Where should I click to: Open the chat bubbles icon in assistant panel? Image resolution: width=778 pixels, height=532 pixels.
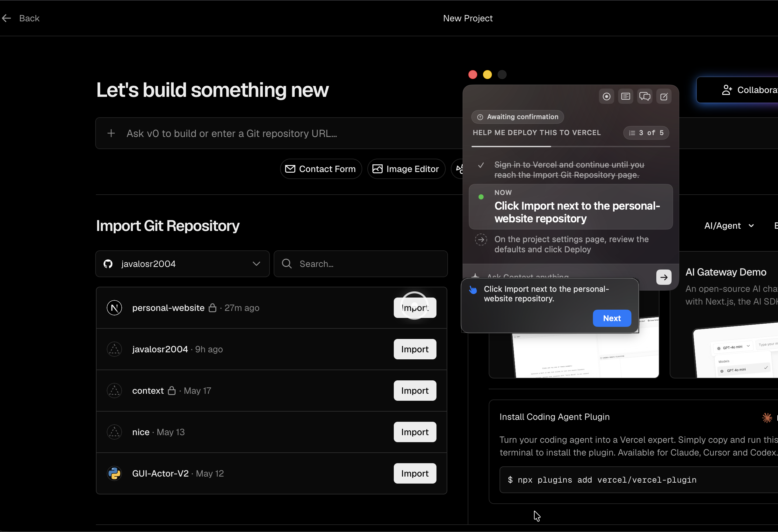(x=645, y=97)
